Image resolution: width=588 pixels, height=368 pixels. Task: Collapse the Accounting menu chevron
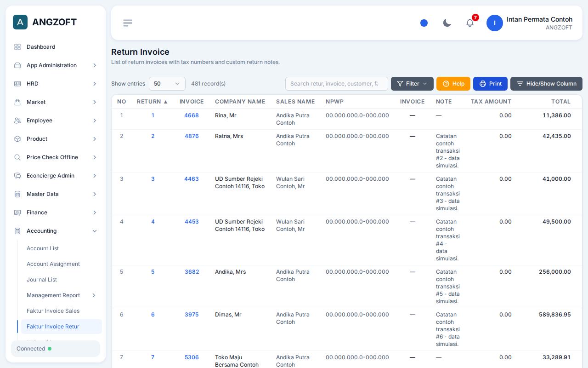pos(95,231)
